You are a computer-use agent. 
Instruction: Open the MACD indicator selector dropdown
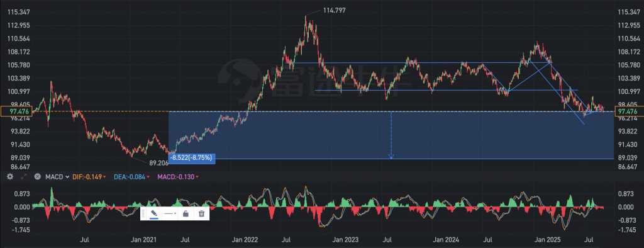pyautogui.click(x=57, y=177)
